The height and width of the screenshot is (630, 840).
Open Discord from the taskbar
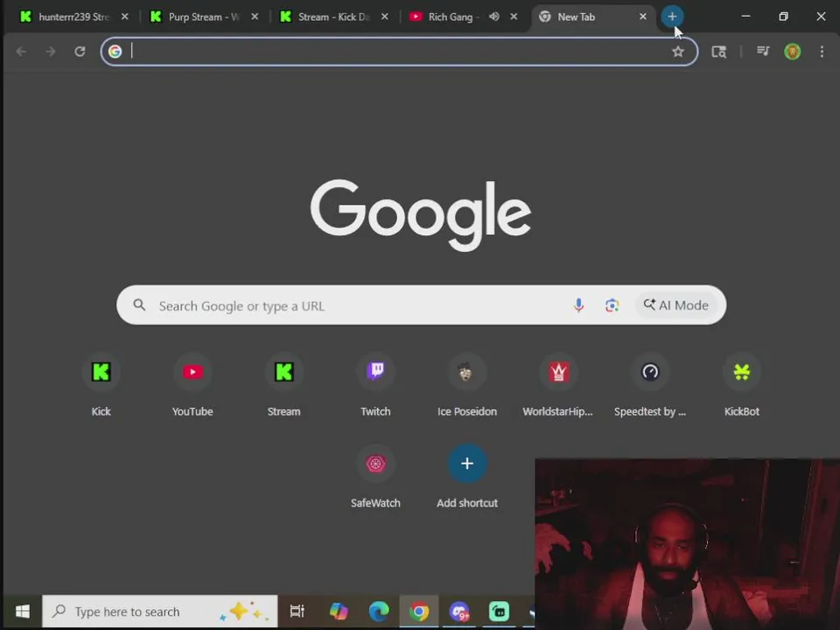point(459,612)
